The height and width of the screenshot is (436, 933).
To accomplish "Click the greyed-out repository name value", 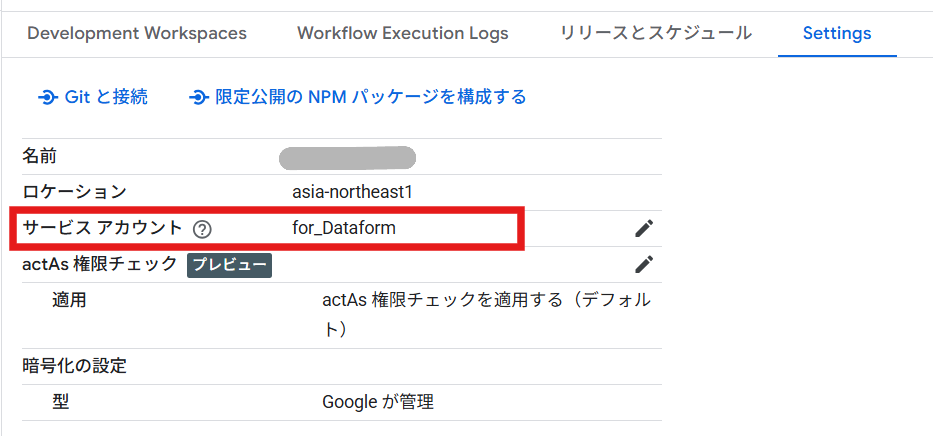I will [347, 157].
